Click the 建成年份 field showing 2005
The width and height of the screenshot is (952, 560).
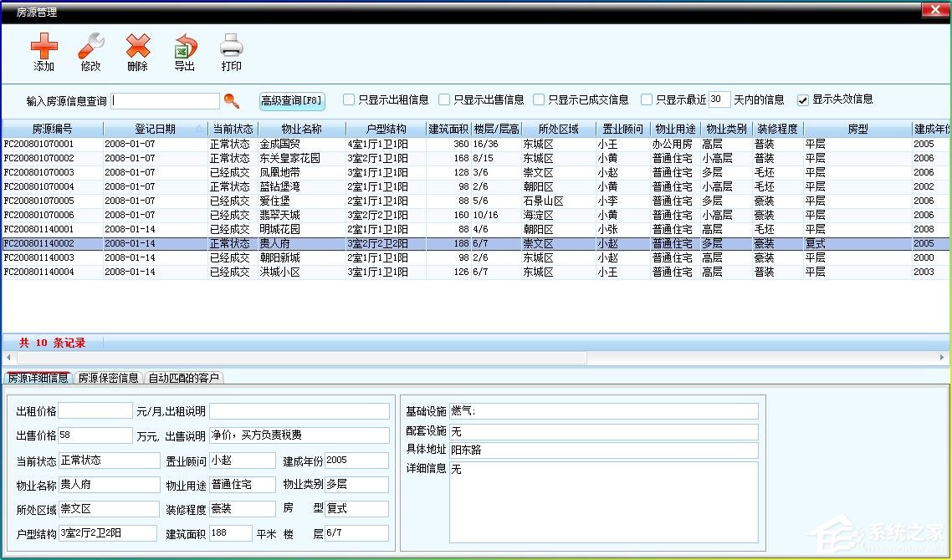point(357,461)
